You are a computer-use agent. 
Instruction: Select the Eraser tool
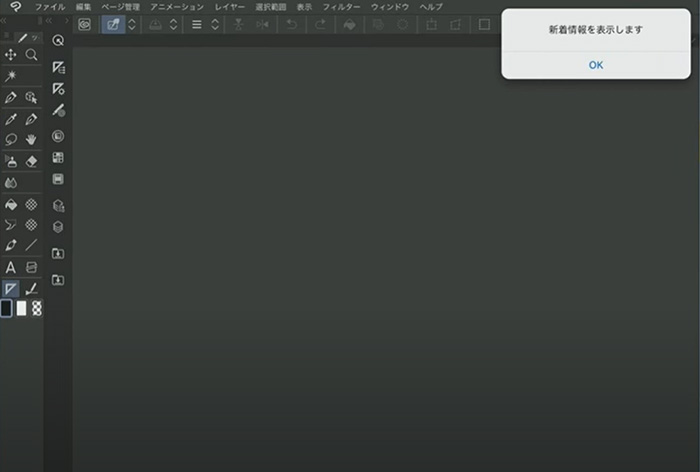coord(31,160)
